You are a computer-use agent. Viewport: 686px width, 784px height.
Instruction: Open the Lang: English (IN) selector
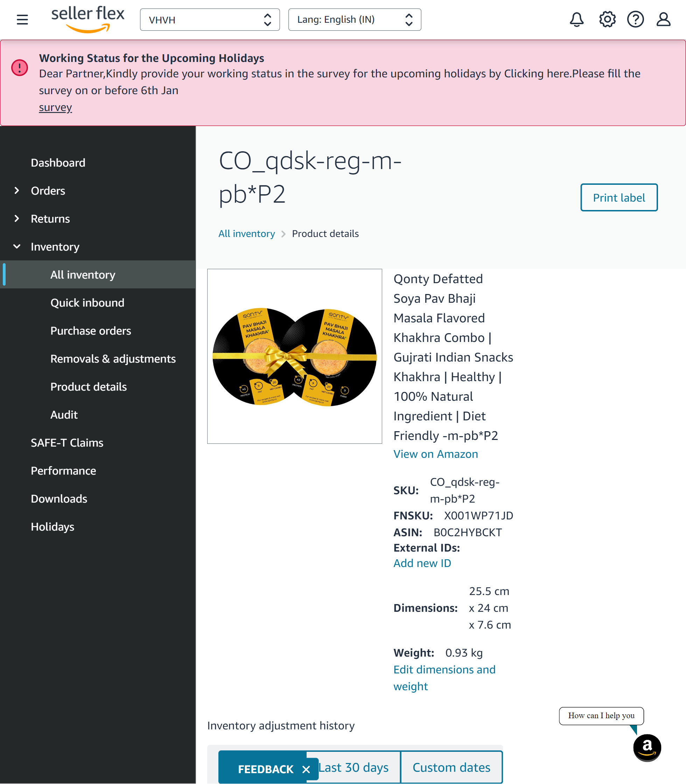[355, 20]
